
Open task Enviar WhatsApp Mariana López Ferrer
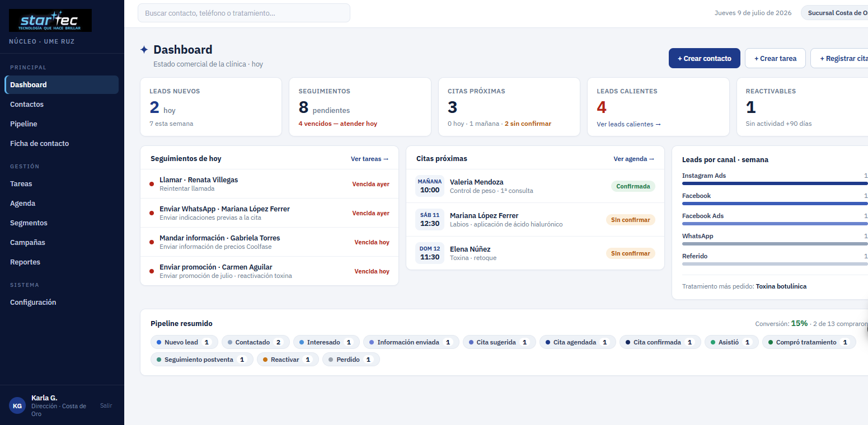pyautogui.click(x=269, y=213)
